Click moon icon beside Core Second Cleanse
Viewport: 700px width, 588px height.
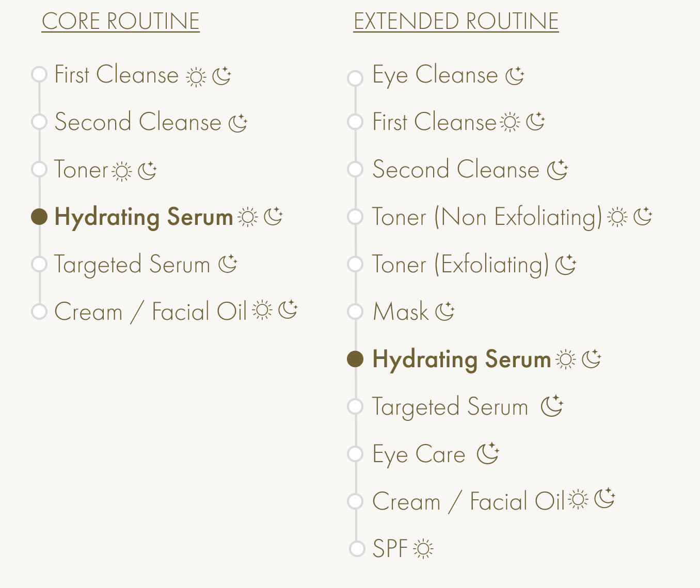point(238,123)
